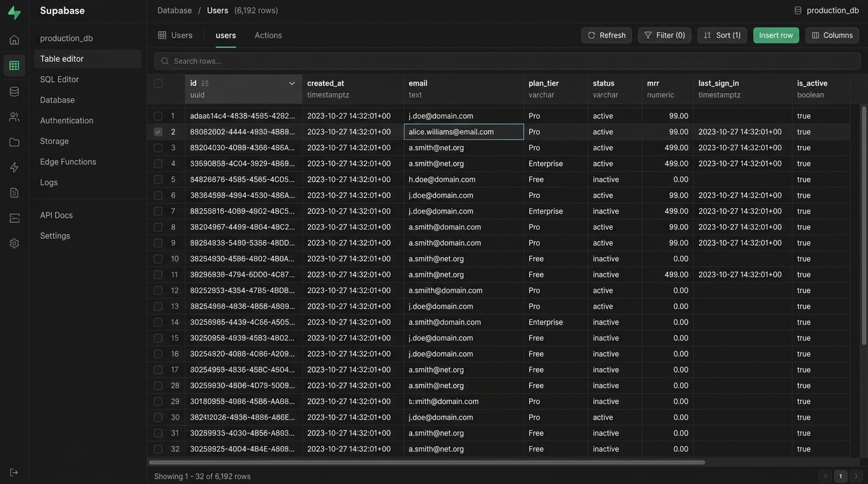Click the is_active column header
The height and width of the screenshot is (484, 868).
pos(821,89)
